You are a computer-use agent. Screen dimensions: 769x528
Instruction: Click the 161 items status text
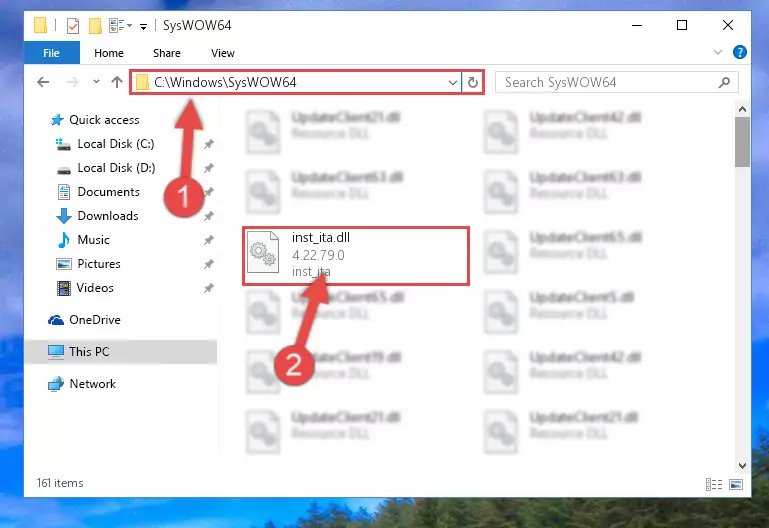[x=60, y=483]
